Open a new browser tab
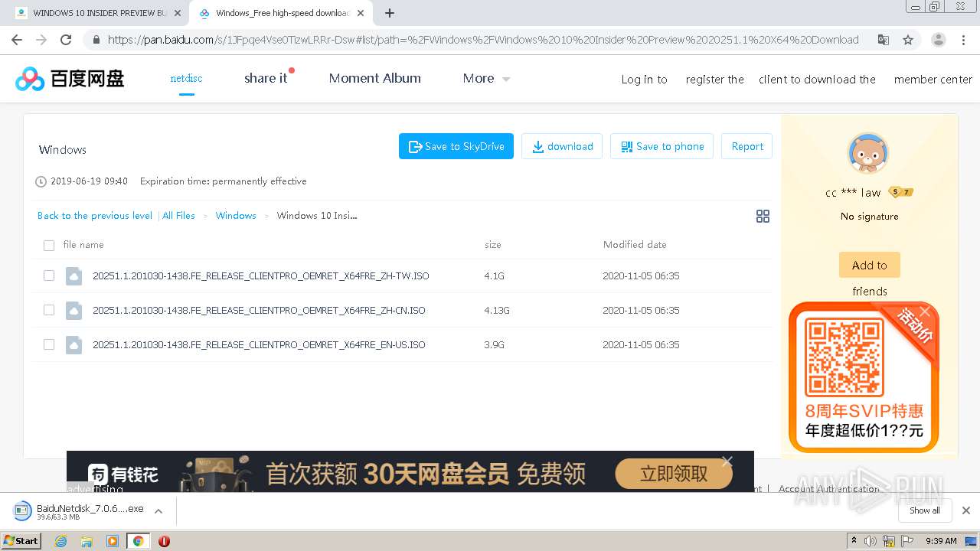Viewport: 980px width, 551px height. (x=390, y=13)
